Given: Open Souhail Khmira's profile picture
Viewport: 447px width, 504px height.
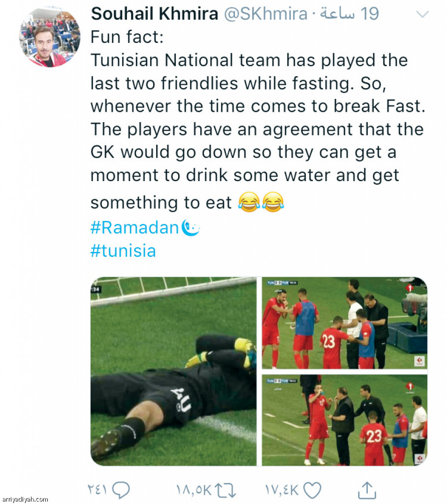Looking at the screenshot, I should tap(50, 37).
